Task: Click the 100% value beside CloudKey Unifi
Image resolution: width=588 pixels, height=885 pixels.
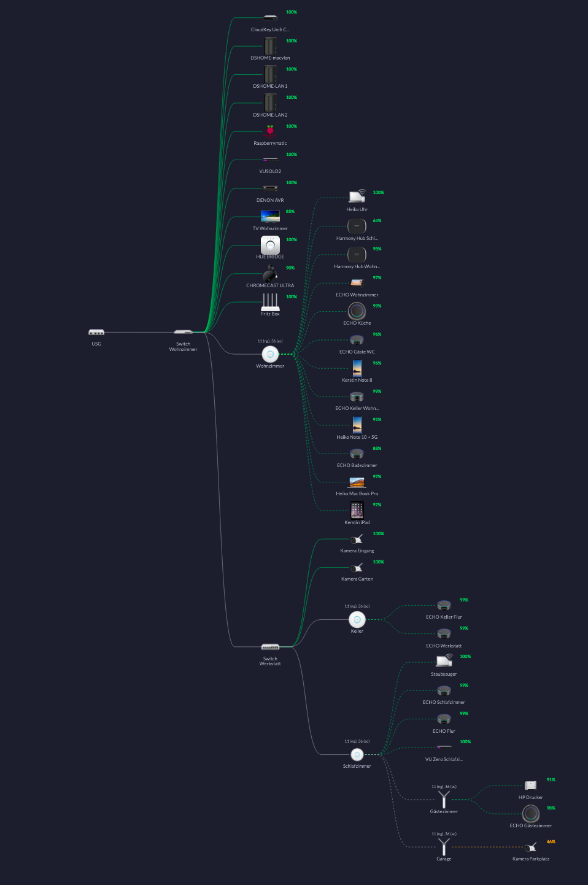Action: [x=292, y=12]
